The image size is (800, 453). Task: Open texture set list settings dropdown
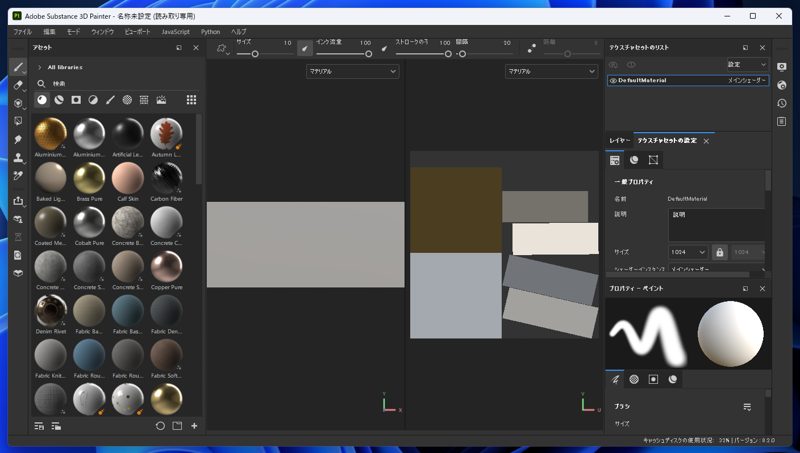coord(747,65)
